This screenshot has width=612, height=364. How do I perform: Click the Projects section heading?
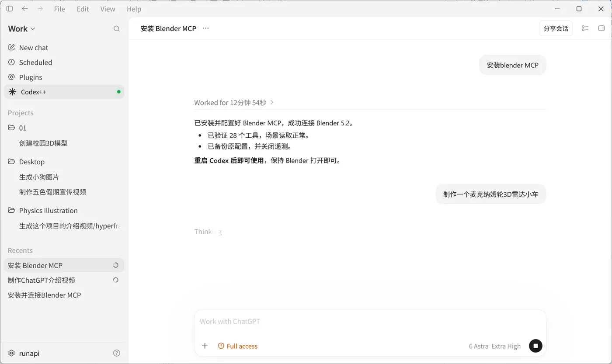point(21,113)
